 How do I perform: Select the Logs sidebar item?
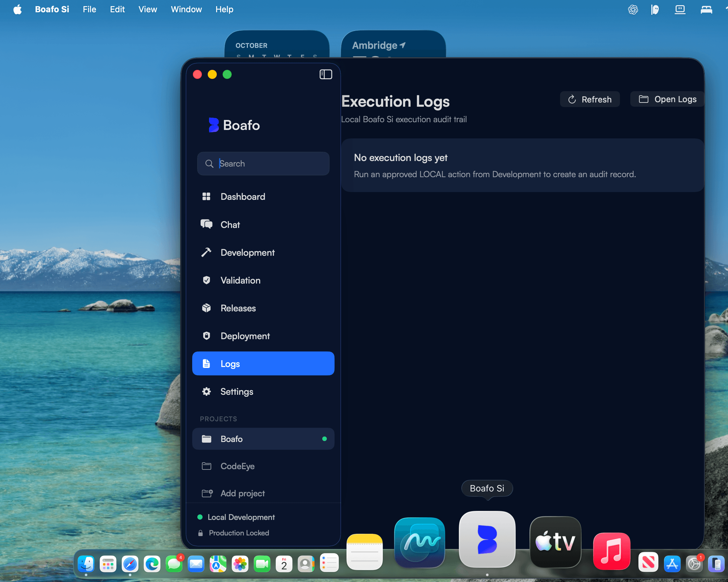(263, 364)
